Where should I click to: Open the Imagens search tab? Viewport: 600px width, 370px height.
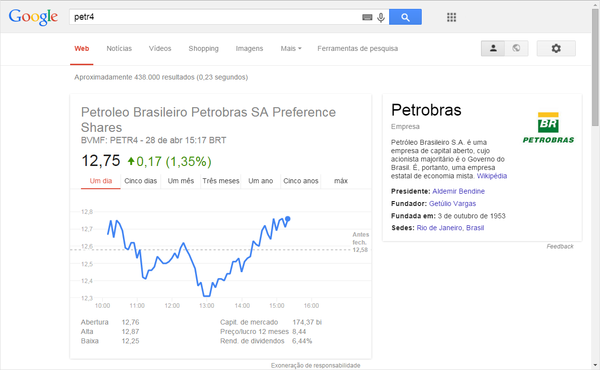pyautogui.click(x=249, y=49)
